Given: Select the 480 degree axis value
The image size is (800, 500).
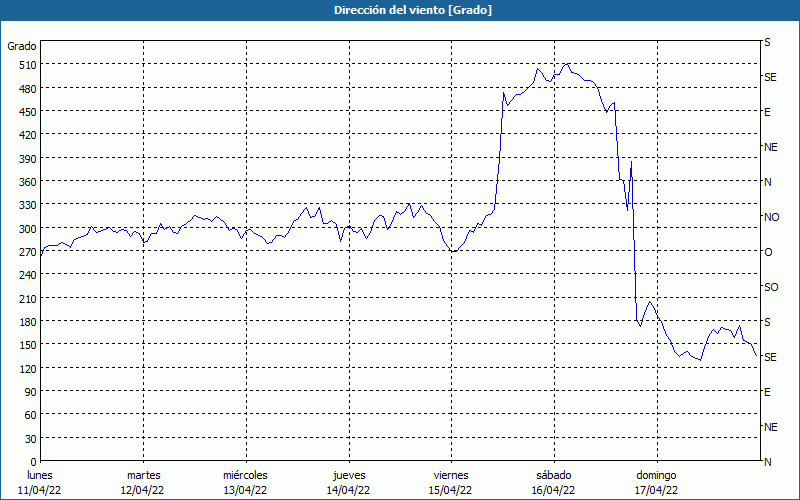Looking at the screenshot, I should coord(29,89).
